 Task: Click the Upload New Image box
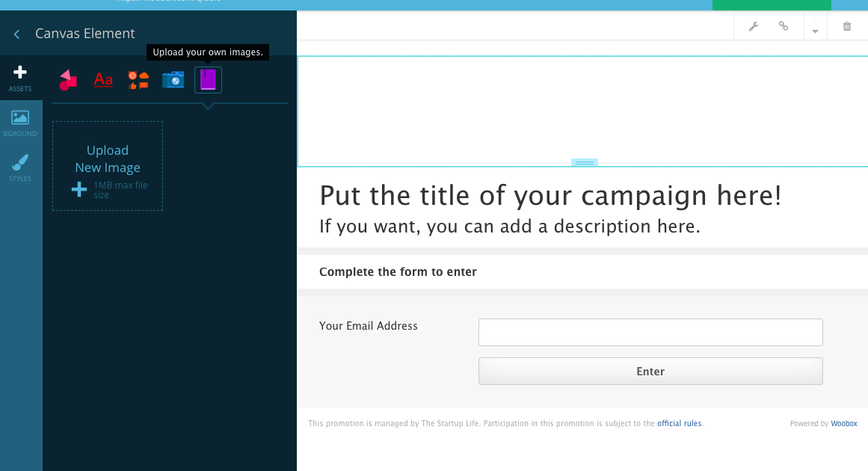click(108, 166)
